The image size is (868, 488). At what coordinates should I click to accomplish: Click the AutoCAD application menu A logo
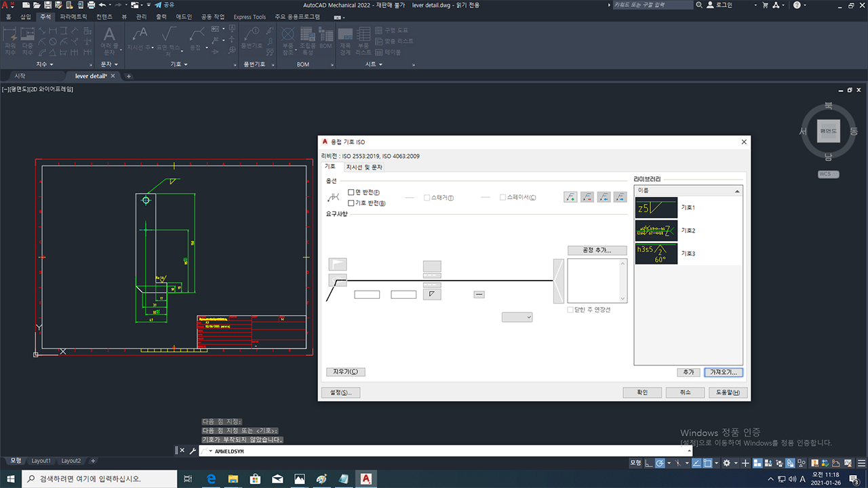8,5
